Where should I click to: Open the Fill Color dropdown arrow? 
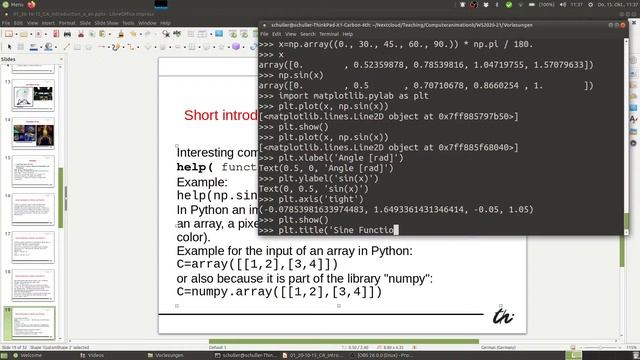(x=56, y=47)
